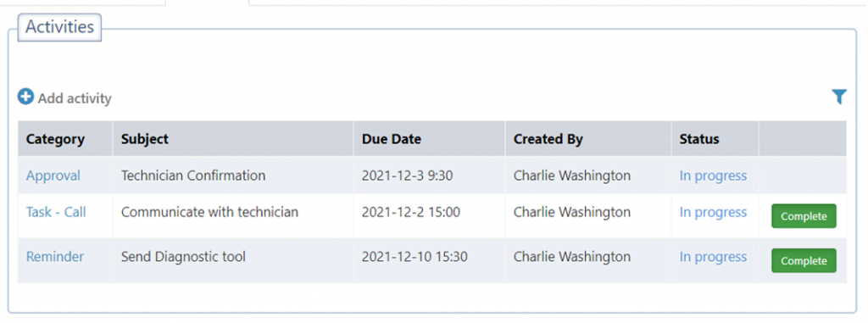Open the filter funnel icon
Image resolution: width=868 pixels, height=323 pixels.
(838, 97)
